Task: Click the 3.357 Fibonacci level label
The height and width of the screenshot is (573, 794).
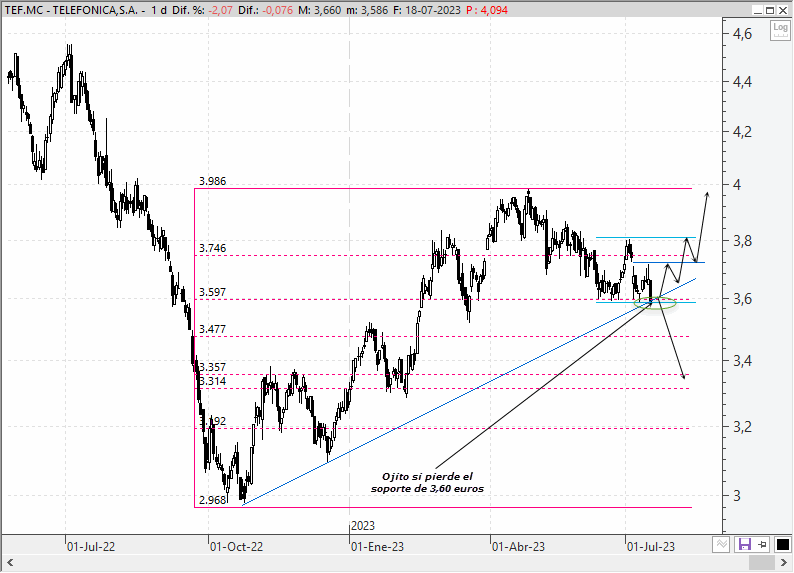Action: pyautogui.click(x=213, y=367)
